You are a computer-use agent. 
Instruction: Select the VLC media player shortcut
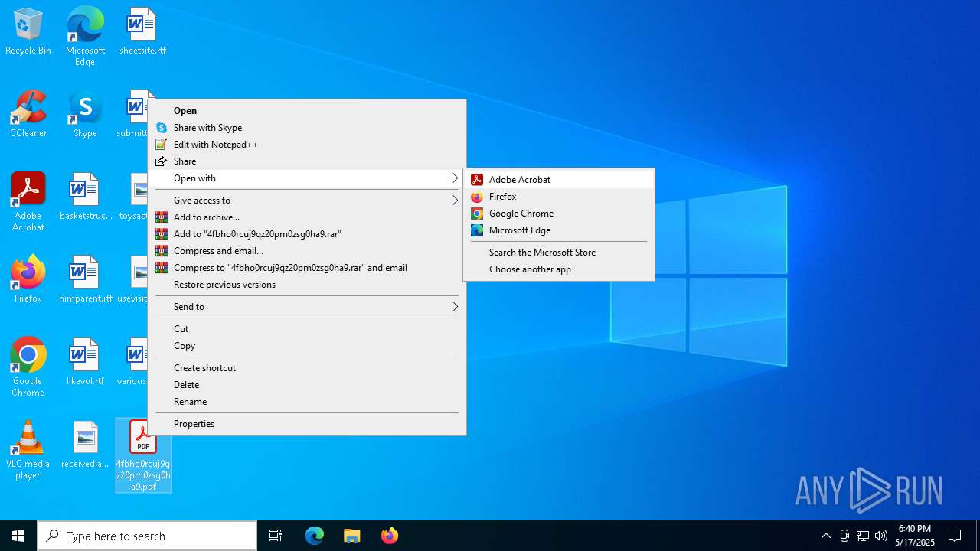tap(28, 450)
